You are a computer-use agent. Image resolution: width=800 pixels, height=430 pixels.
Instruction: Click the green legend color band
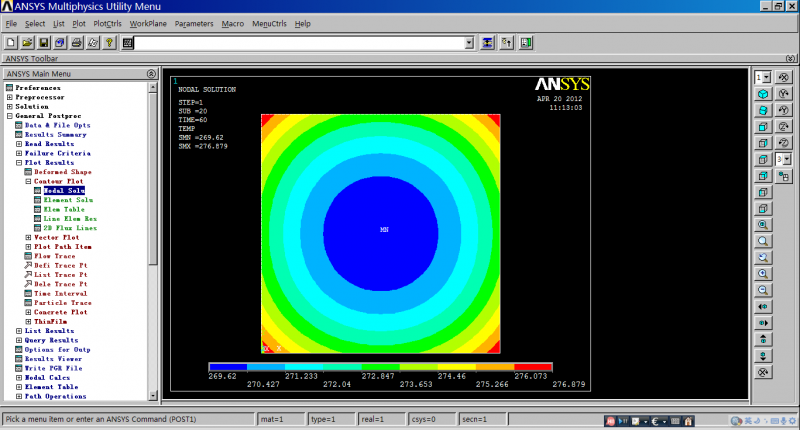point(380,367)
